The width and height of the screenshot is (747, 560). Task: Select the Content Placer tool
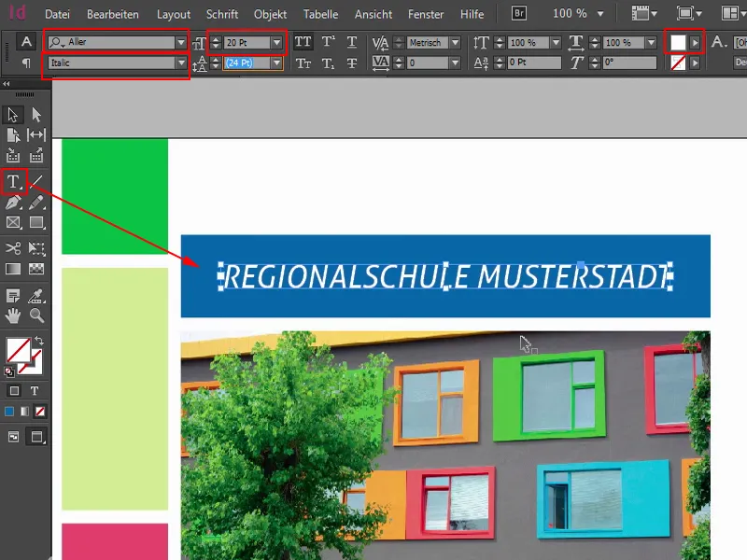36,155
